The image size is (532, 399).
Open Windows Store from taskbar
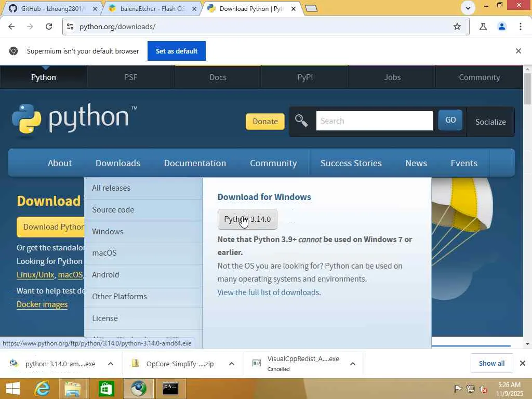(x=106, y=389)
